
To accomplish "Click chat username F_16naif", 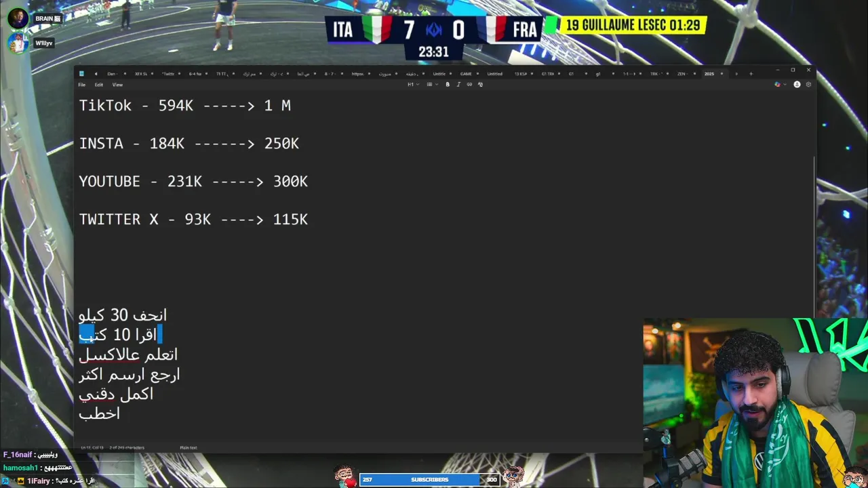I will pos(17,455).
